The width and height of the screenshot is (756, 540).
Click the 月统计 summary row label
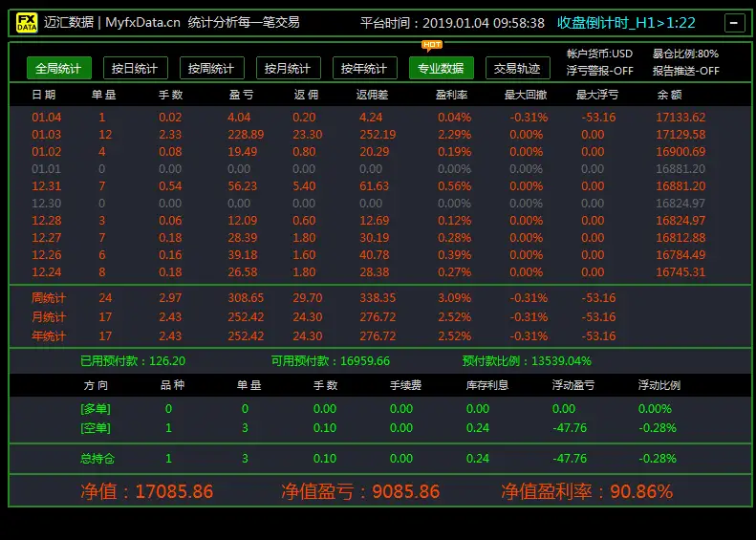(x=48, y=316)
